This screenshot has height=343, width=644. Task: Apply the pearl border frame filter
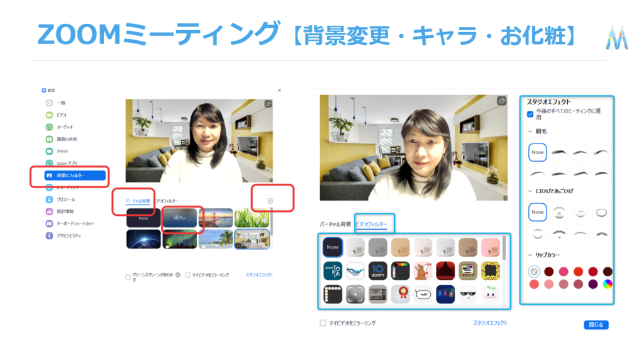[x=333, y=295]
